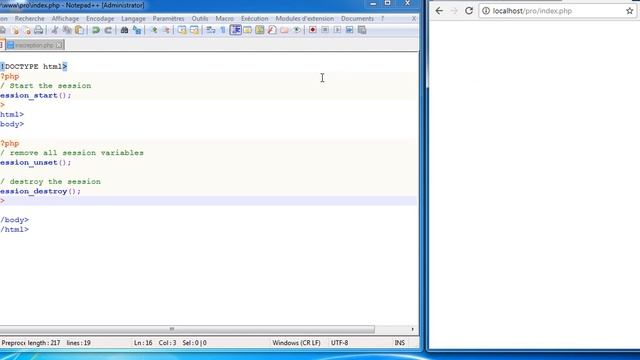Switch to the inscription.php tab

34,45
